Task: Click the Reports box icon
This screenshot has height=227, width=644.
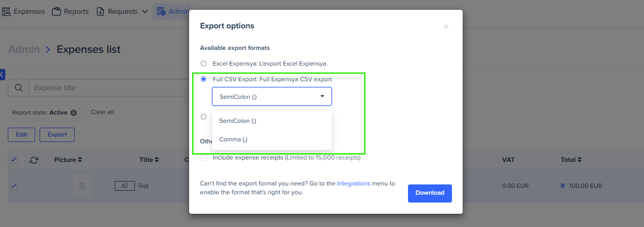Action: [x=56, y=11]
